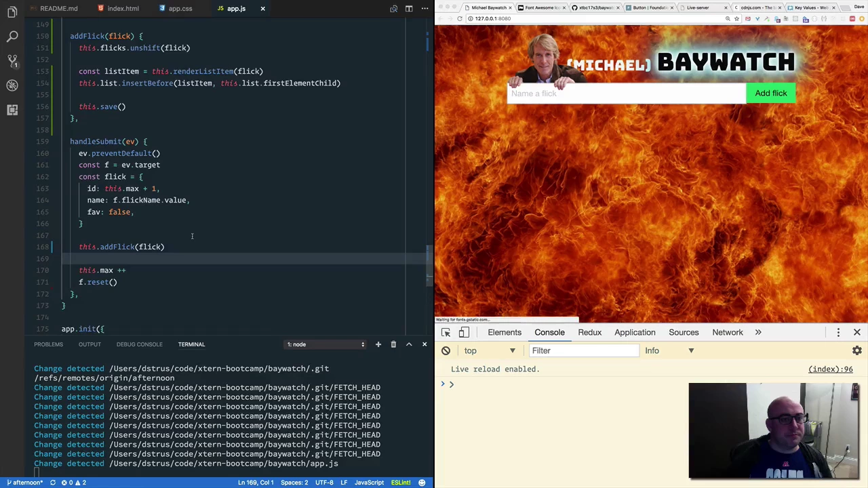Open the Gmail extension icon in Chrome
Screen dimensions: 868x488
point(748,18)
